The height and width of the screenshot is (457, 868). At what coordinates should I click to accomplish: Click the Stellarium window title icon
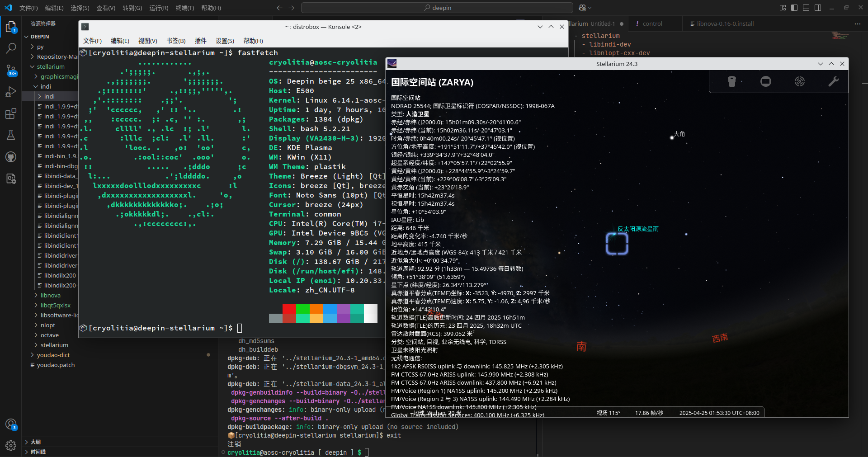tap(392, 64)
